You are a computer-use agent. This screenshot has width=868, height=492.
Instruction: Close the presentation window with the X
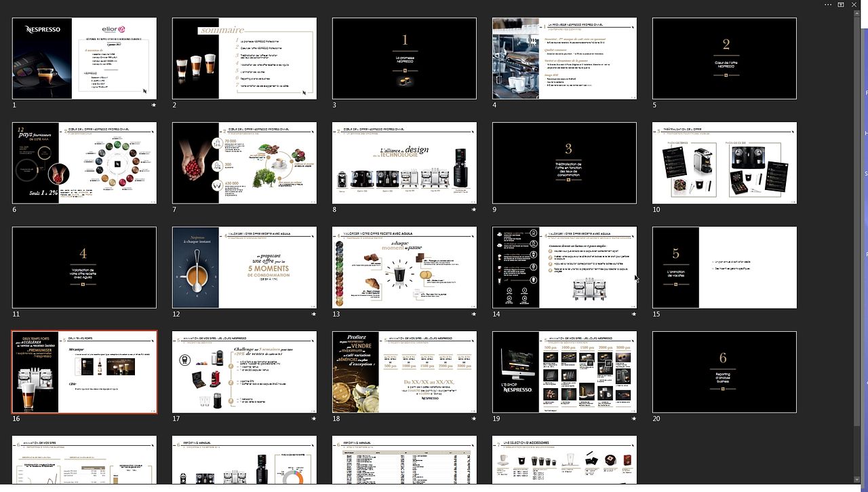854,5
